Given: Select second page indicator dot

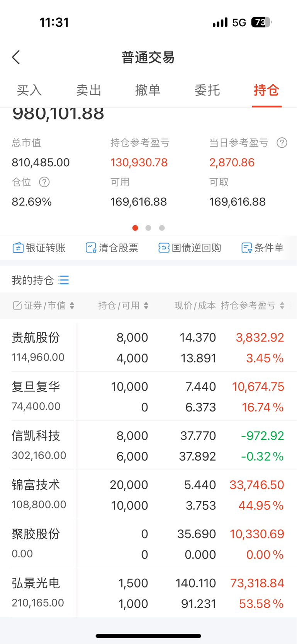Looking at the screenshot, I should pyautogui.click(x=148, y=228).
